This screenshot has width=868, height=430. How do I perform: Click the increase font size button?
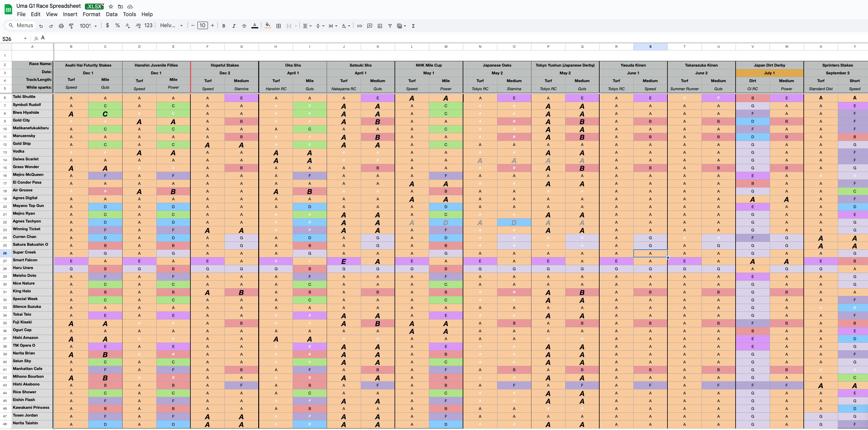[x=213, y=26]
